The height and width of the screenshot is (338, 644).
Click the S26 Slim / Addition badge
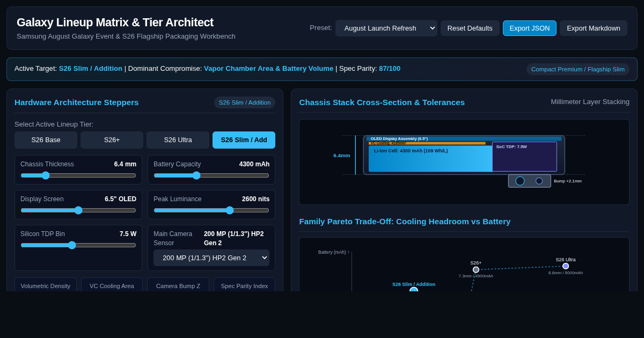[x=245, y=102]
